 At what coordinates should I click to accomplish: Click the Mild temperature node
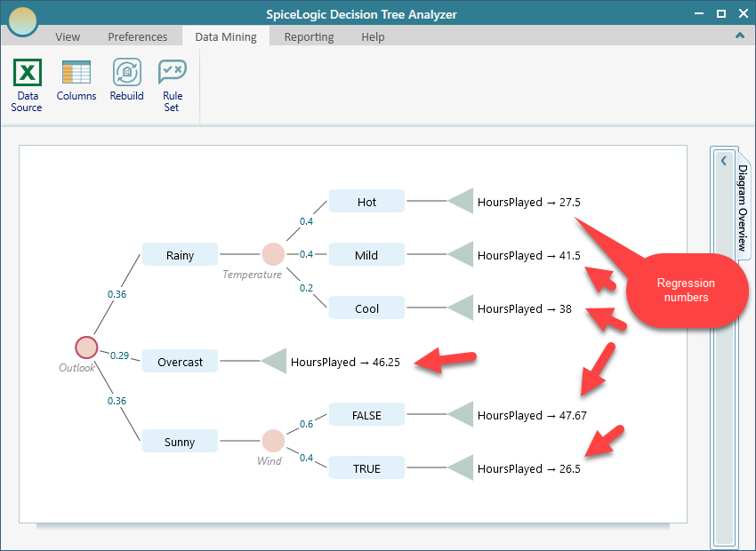pos(366,255)
